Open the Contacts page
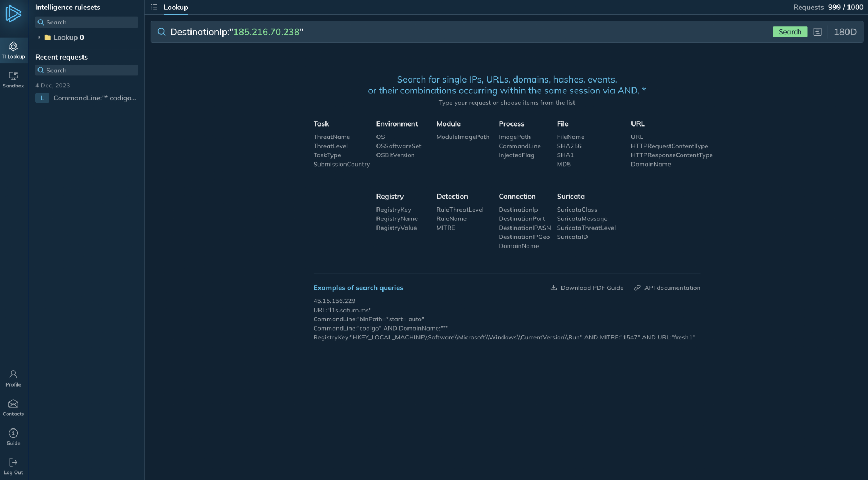Screen dimensions: 868x480 point(14,408)
